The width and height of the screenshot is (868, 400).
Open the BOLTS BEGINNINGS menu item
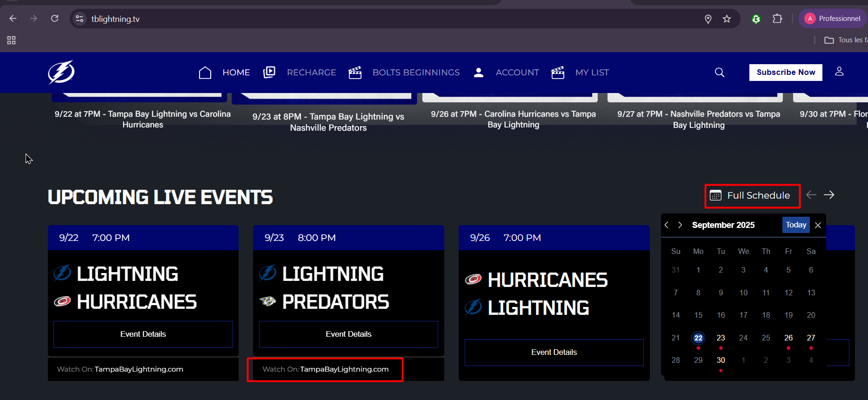tap(416, 73)
